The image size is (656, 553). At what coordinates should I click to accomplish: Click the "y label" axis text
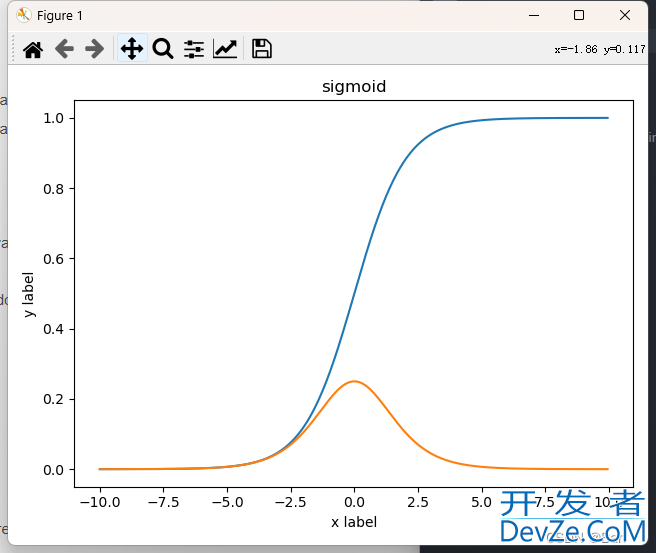(29, 295)
